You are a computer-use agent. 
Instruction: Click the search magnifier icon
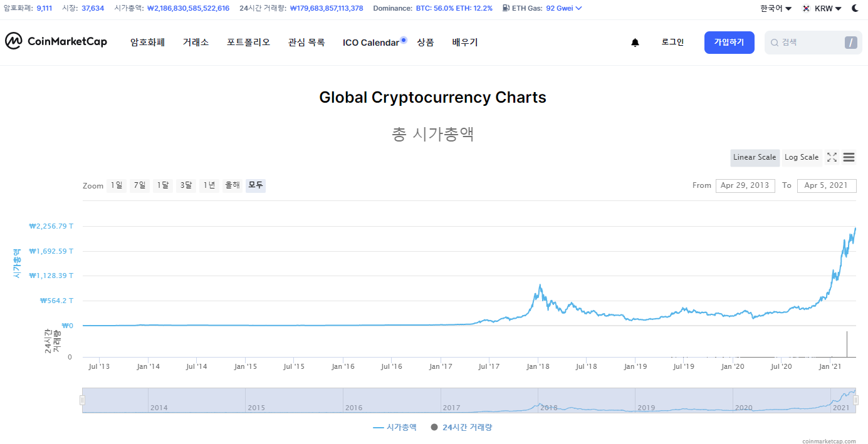pyautogui.click(x=775, y=42)
